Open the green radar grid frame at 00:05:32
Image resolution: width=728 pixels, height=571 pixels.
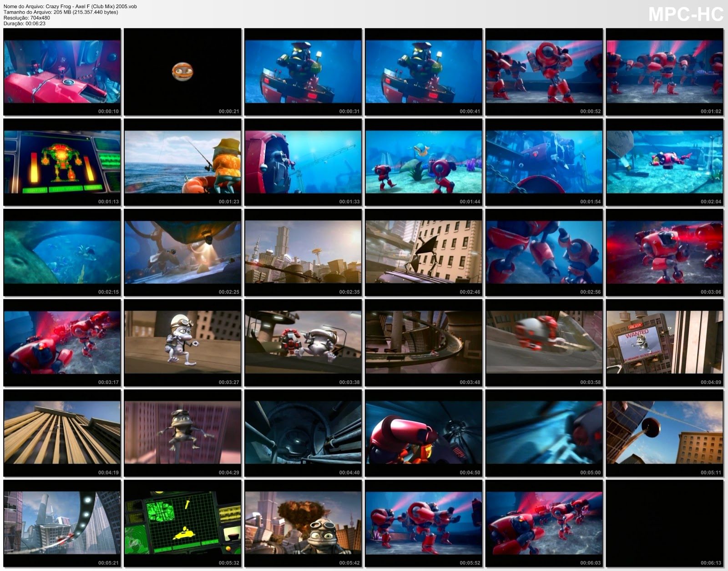[182, 524]
